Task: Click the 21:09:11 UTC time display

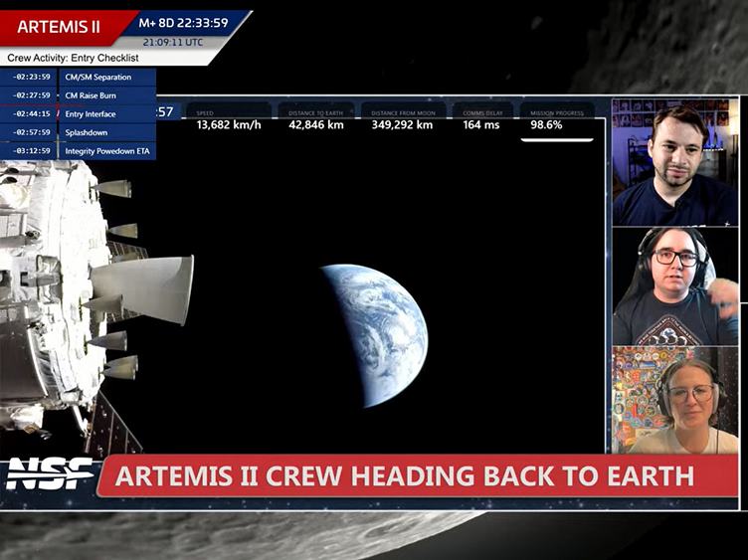Action: coord(175,43)
